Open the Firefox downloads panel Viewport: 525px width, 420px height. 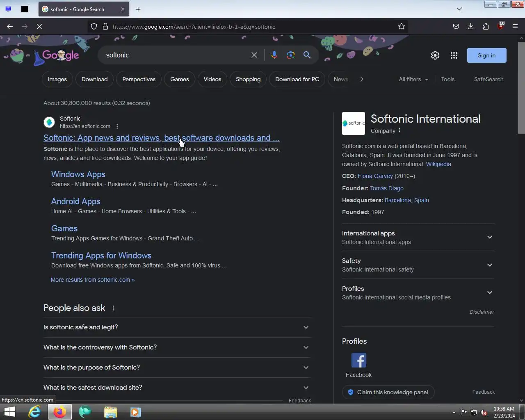pyautogui.click(x=470, y=27)
